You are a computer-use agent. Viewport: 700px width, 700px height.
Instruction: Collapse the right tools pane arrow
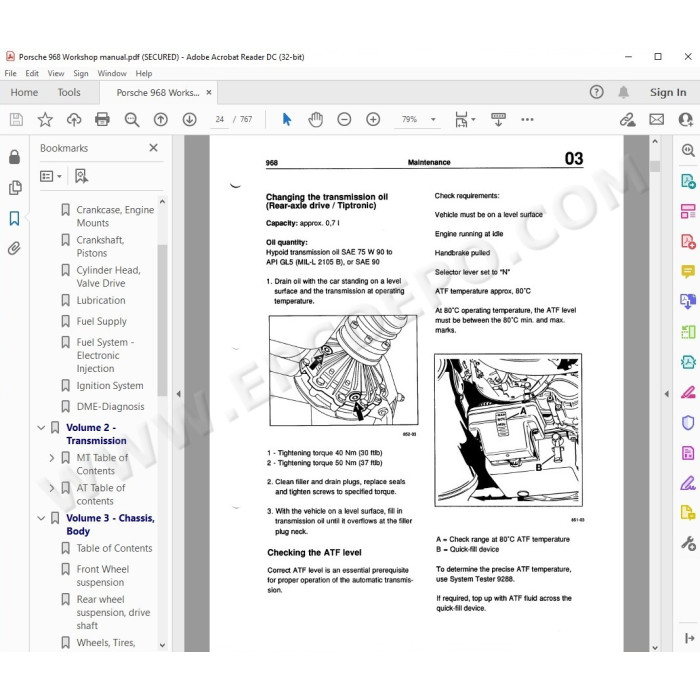[x=667, y=394]
